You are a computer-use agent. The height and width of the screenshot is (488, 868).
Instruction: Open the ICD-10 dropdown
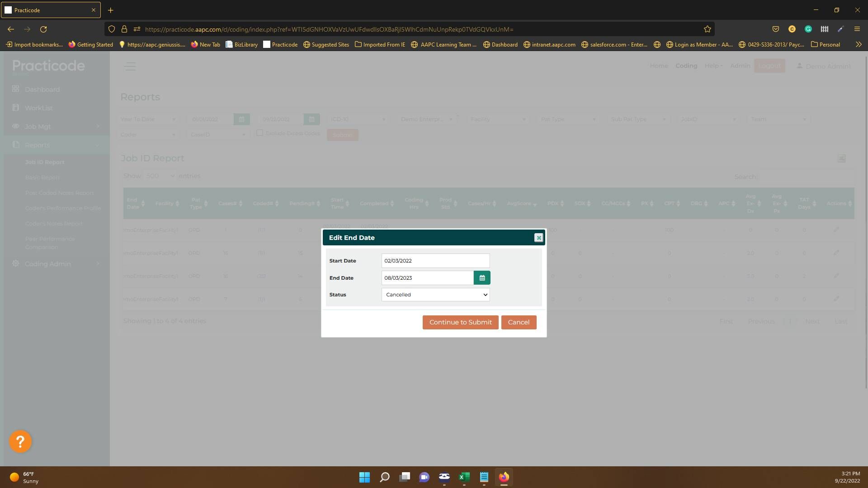click(358, 119)
